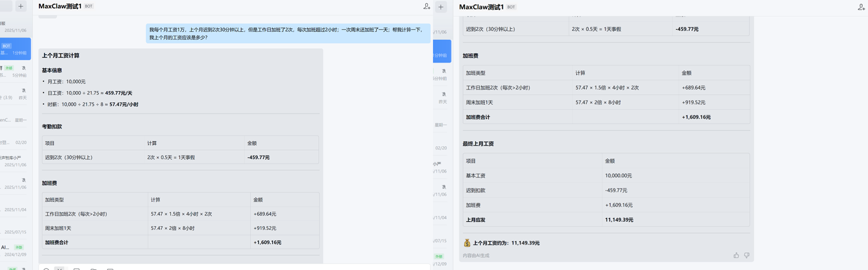Click 加班费合计 row in left overtime table
The image size is (868, 270).
point(180,242)
